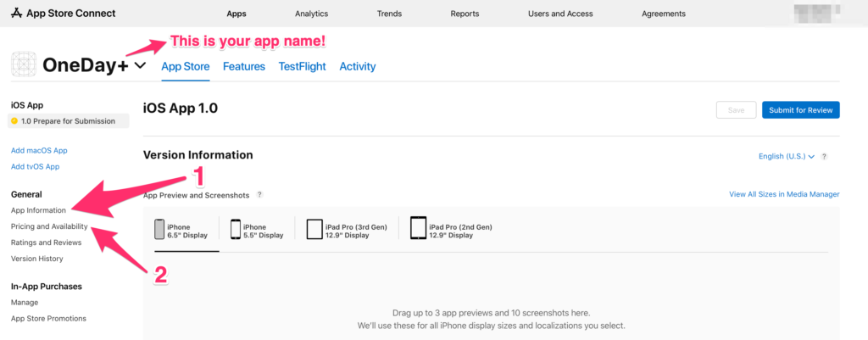Click the General sidebar heading
Screen dimensions: 868x340
26,194
